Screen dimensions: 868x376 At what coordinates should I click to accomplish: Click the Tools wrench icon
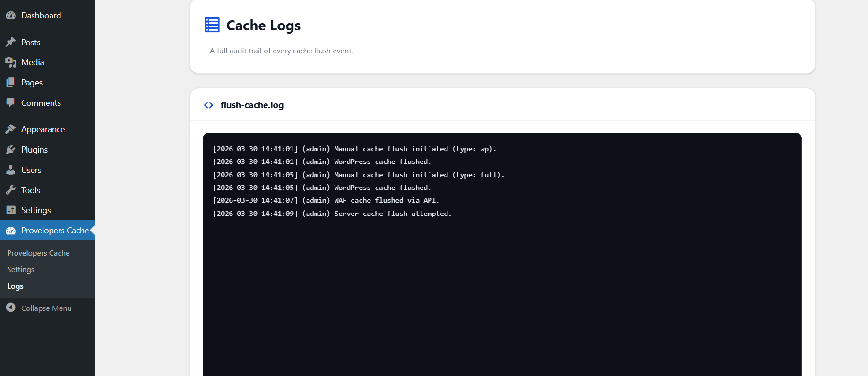[10, 190]
